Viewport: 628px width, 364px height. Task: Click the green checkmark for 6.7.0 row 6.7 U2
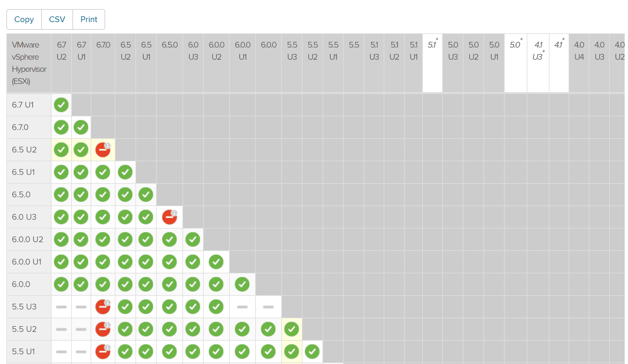[x=61, y=127]
